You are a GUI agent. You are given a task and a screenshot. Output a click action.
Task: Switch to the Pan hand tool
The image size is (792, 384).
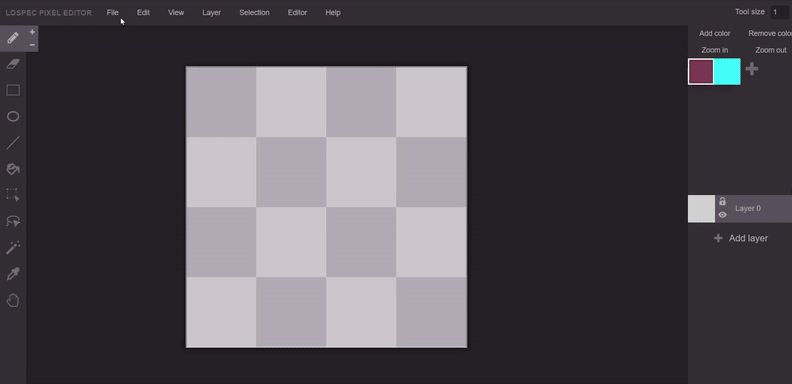click(x=13, y=301)
